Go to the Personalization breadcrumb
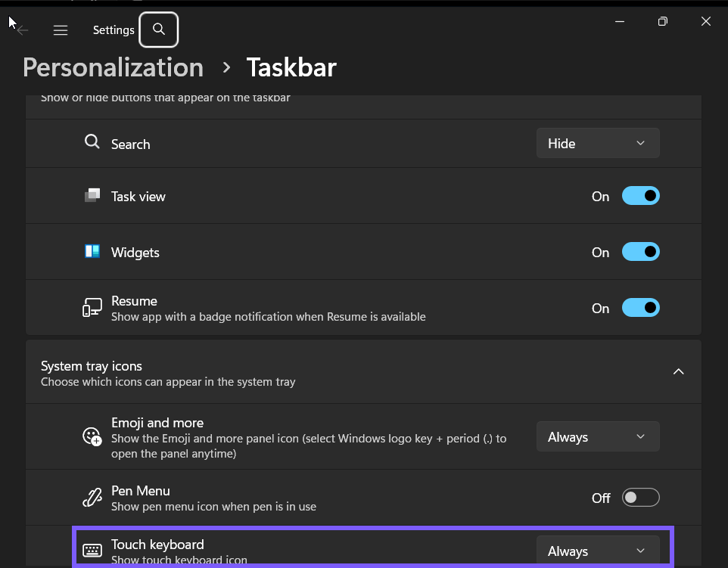Viewport: 728px width, 568px height. (114, 67)
